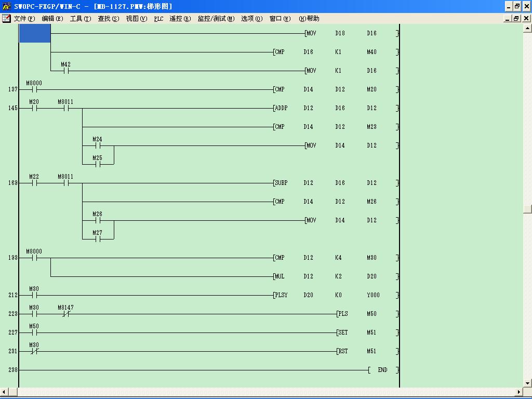Select the M8147 normally-closed contact

click(65, 314)
